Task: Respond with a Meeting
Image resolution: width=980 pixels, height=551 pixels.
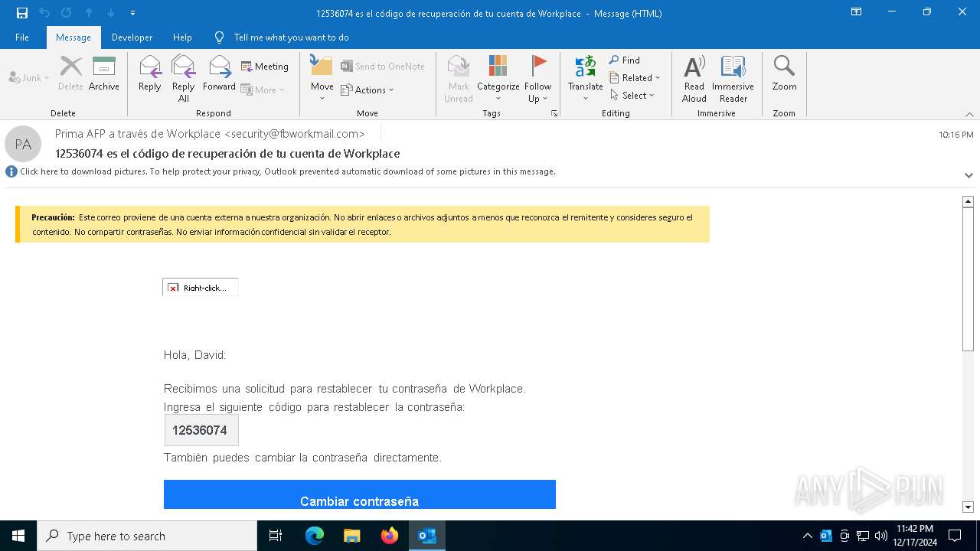Action: click(x=265, y=67)
